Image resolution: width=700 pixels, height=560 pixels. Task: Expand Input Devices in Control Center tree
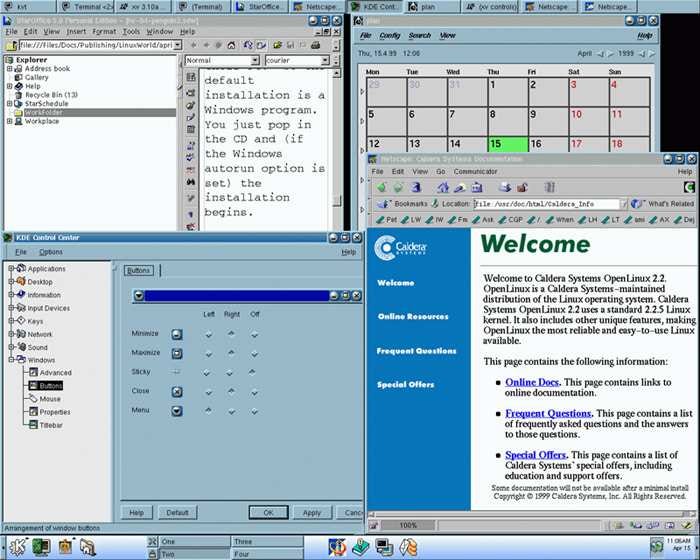point(11,308)
